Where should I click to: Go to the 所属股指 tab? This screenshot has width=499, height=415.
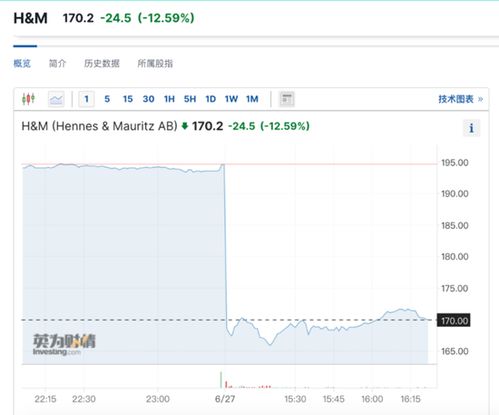pyautogui.click(x=155, y=63)
